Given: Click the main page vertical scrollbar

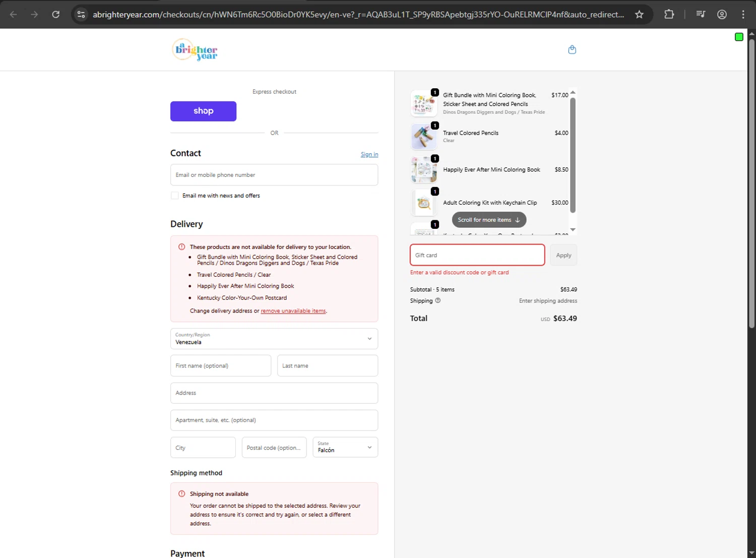Looking at the screenshot, I should [x=751, y=183].
